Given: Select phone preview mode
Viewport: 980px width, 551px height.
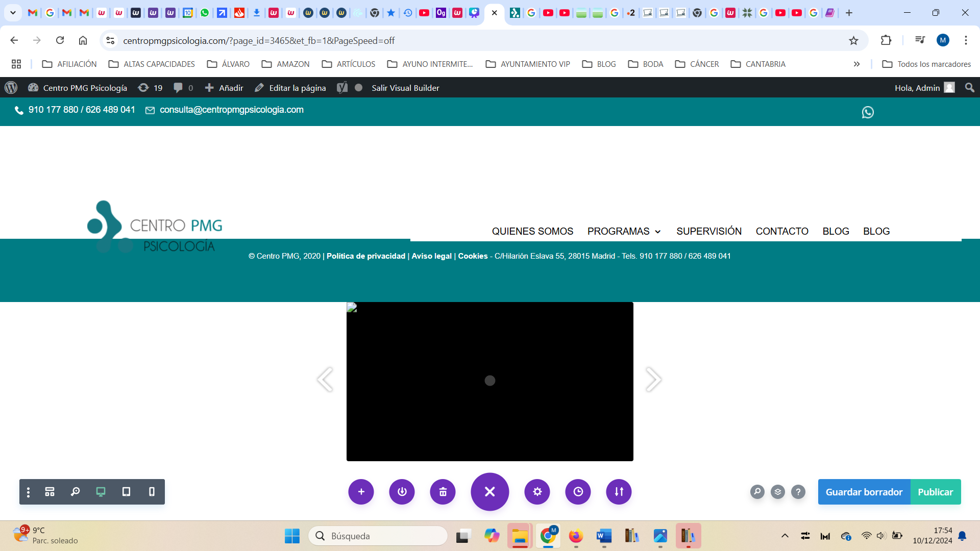Looking at the screenshot, I should [152, 492].
